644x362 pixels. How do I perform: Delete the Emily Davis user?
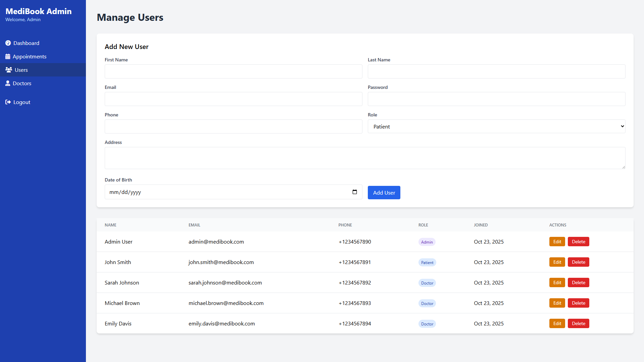[x=578, y=323]
